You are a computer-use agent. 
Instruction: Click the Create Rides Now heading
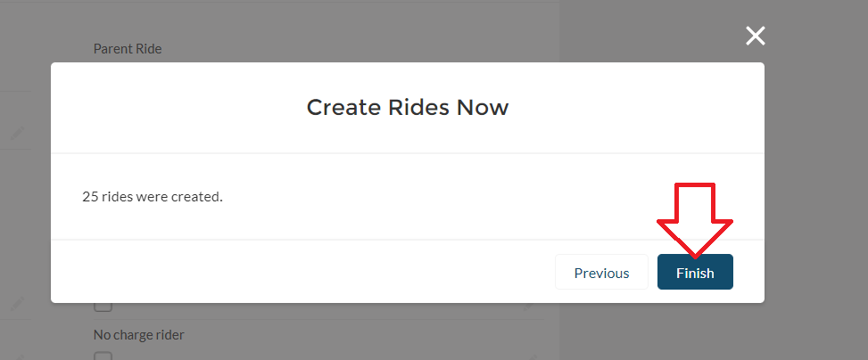pos(408,108)
